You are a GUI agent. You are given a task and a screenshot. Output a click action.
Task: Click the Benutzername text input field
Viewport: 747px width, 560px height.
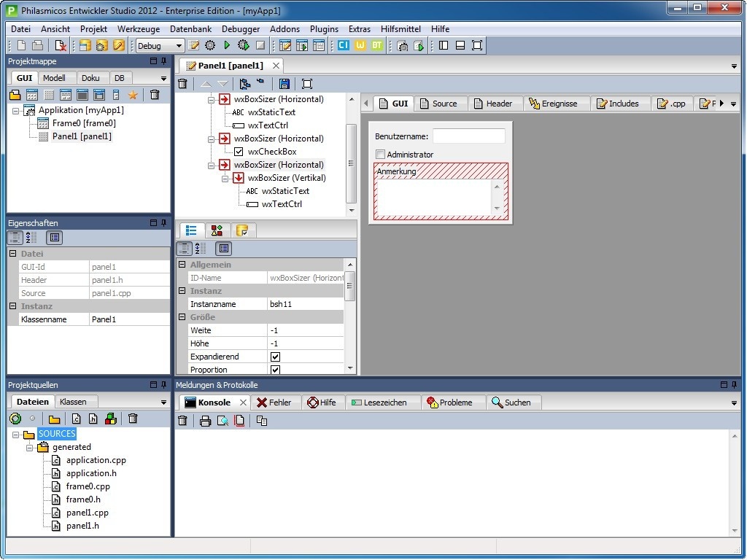(468, 136)
